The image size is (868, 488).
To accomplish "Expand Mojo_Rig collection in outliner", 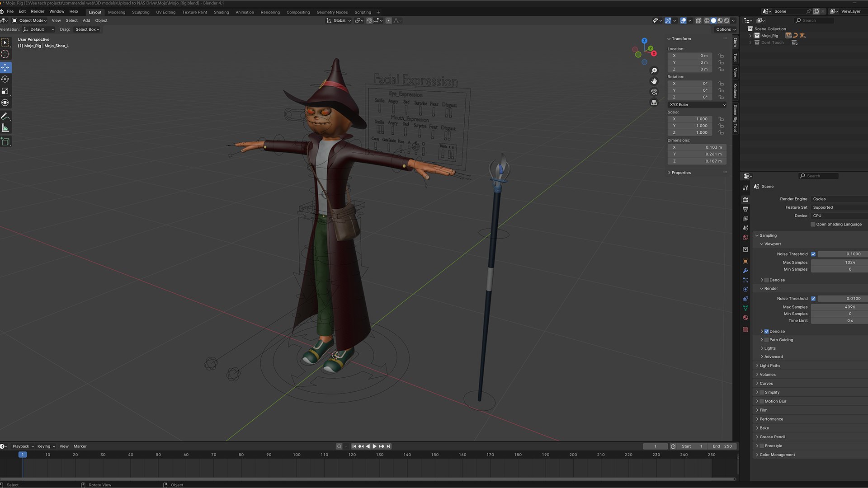I will pos(750,36).
